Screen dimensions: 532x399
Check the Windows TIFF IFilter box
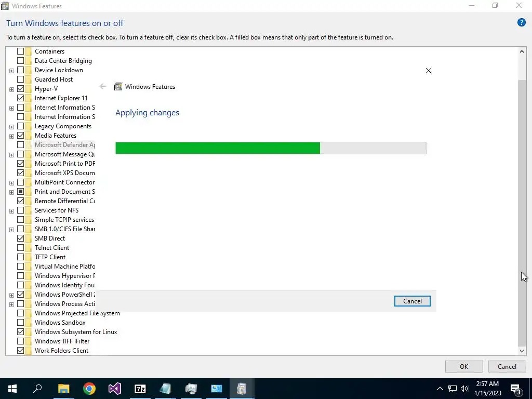tap(20, 341)
